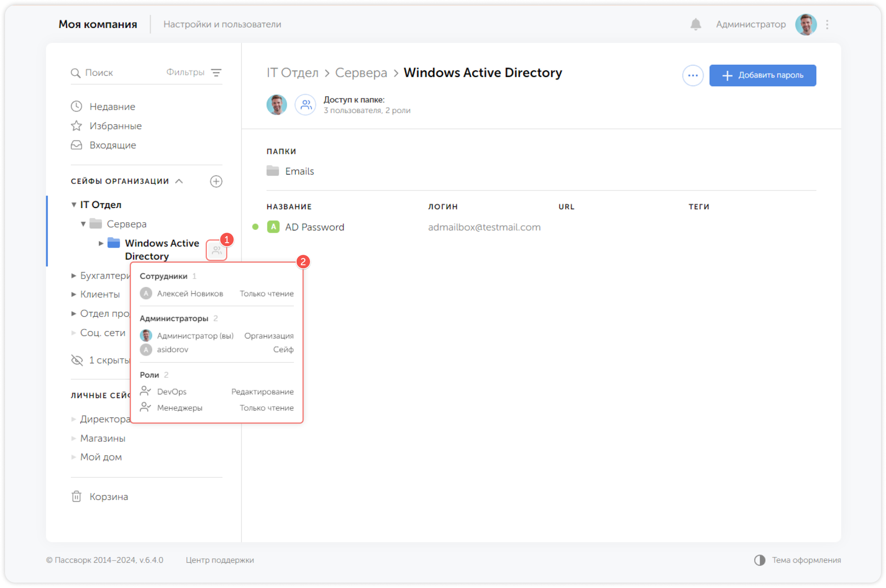Open Favorites (Избранные) star item

pos(115,126)
